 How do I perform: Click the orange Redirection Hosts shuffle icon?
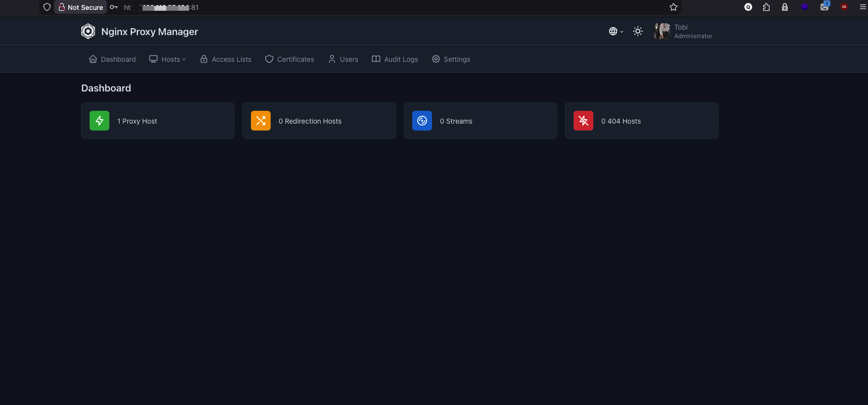coord(261,121)
